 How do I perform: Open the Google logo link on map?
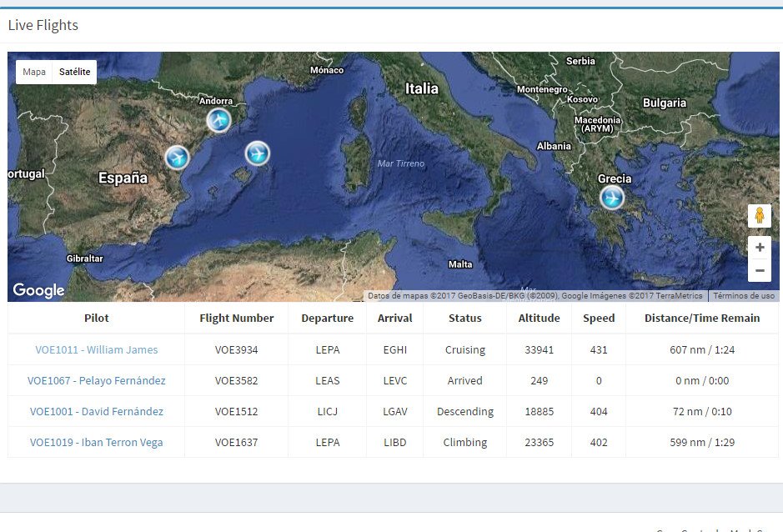(x=38, y=289)
